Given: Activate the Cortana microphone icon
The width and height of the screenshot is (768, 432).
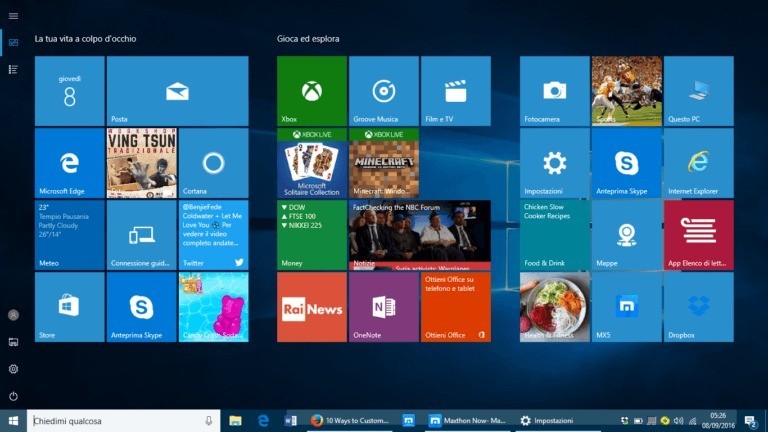Looking at the screenshot, I should (x=209, y=421).
